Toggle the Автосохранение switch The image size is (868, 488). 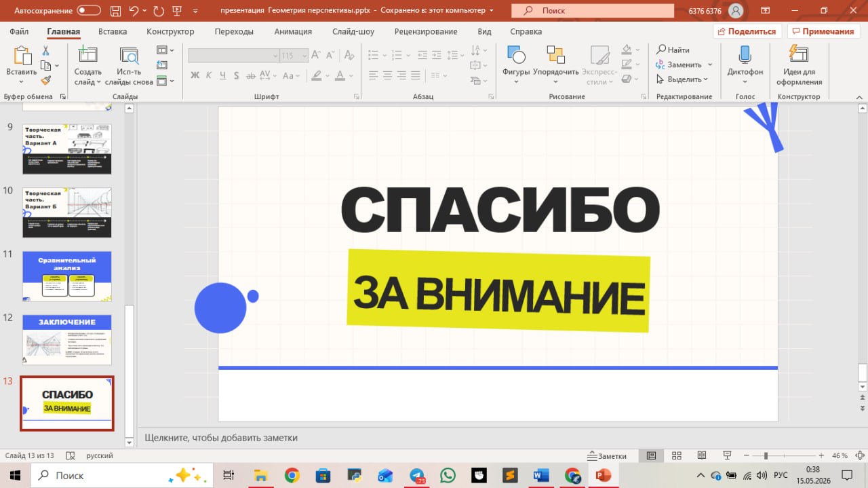(89, 11)
